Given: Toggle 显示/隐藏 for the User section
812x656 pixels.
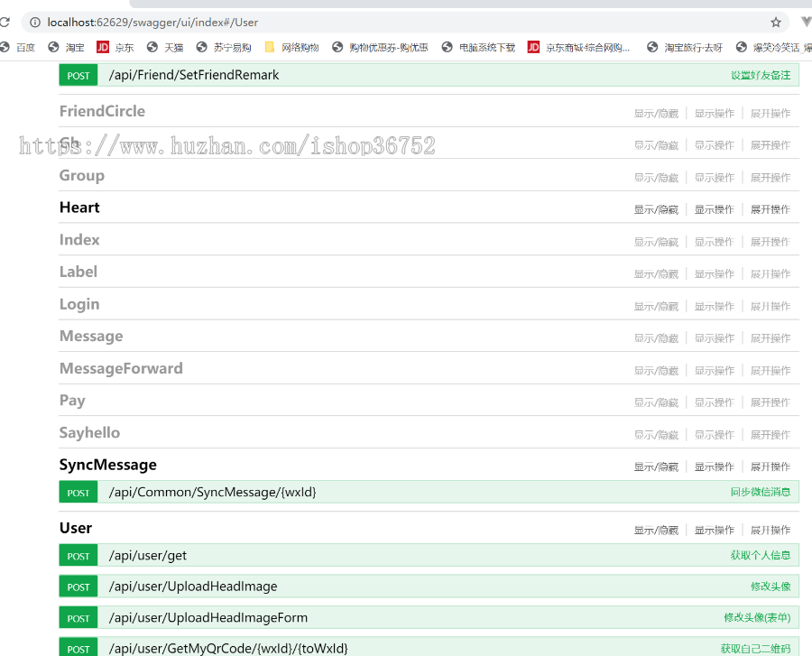Looking at the screenshot, I should 656,530.
